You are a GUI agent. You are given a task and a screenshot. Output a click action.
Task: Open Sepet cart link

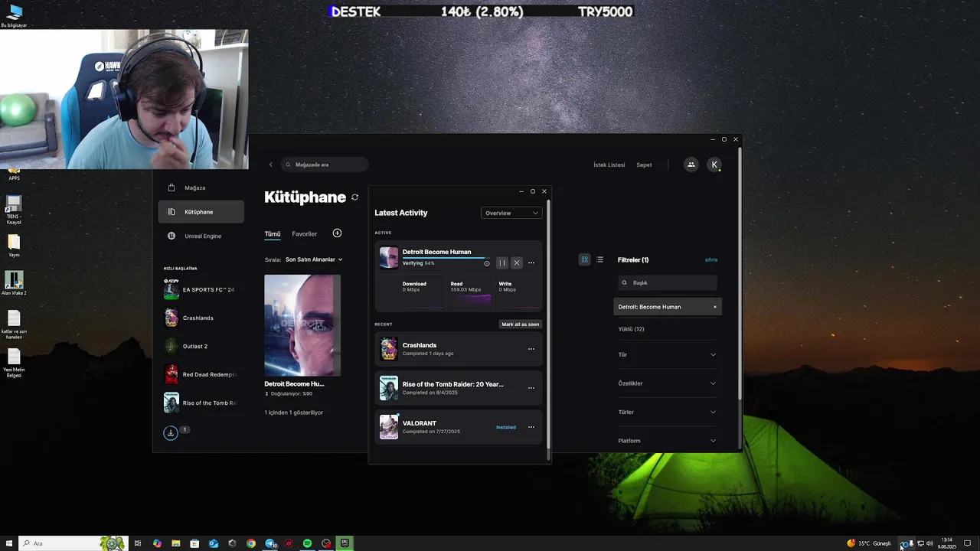coord(644,165)
